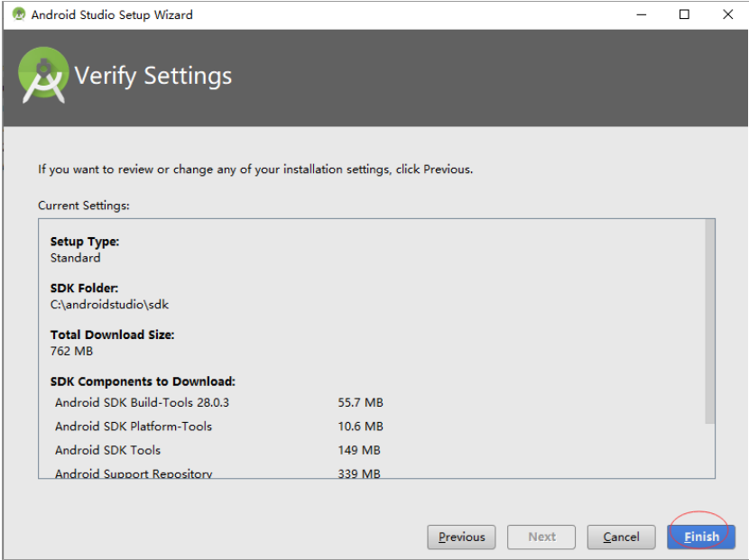Go back with the Previous button
The image size is (749, 560).
point(461,537)
